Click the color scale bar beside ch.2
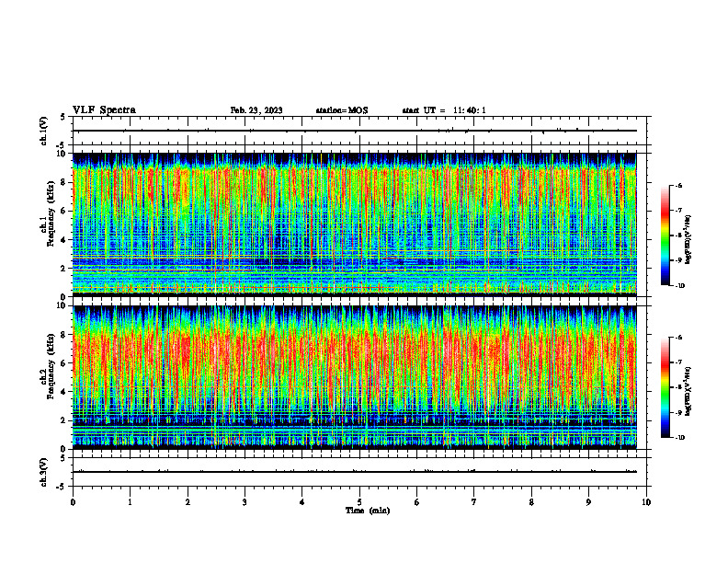Image resolution: width=728 pixels, height=563 pixels. point(665,387)
